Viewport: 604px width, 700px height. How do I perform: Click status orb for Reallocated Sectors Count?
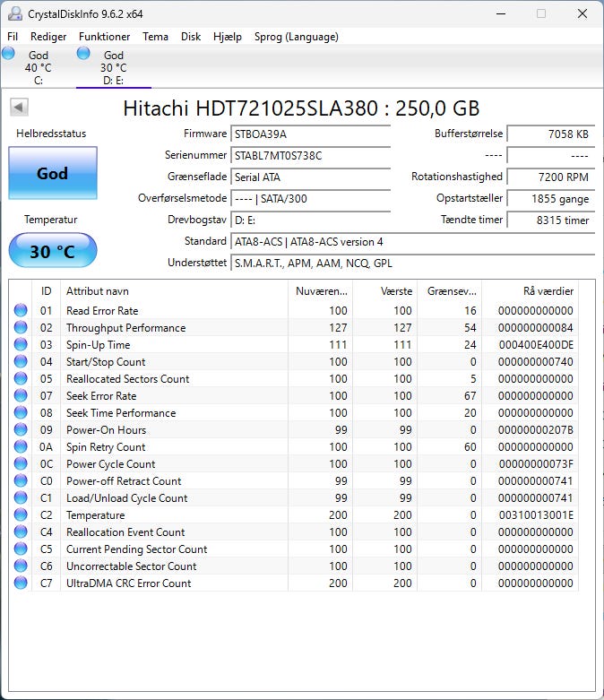(x=21, y=379)
